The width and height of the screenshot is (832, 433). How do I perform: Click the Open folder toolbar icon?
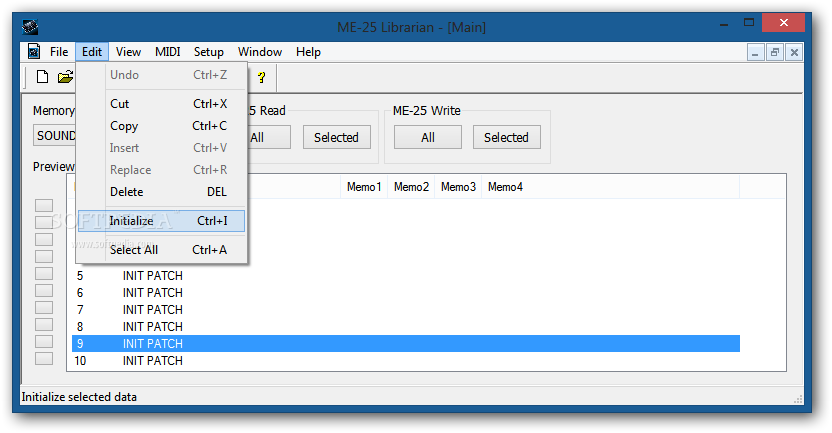point(66,77)
